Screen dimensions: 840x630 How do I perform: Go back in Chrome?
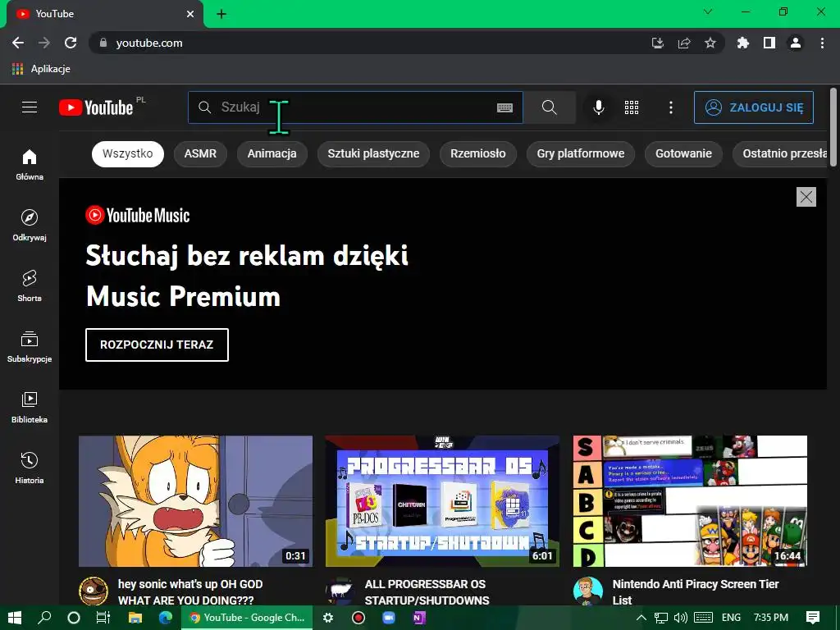[x=18, y=43]
